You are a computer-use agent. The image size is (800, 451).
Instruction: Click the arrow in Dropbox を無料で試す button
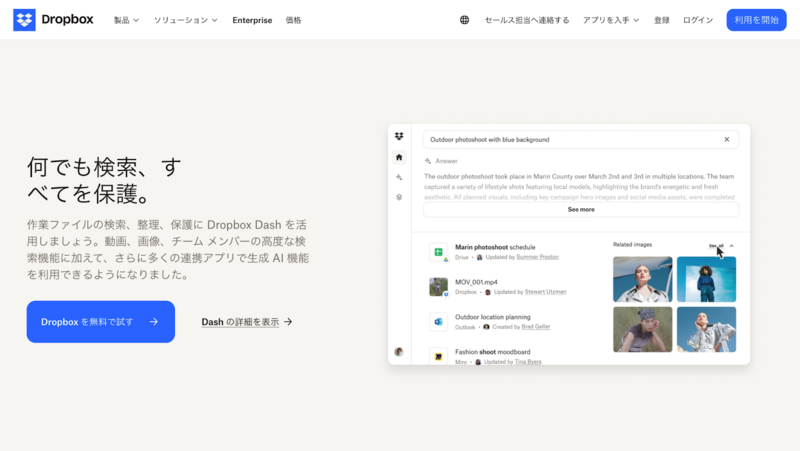click(154, 321)
